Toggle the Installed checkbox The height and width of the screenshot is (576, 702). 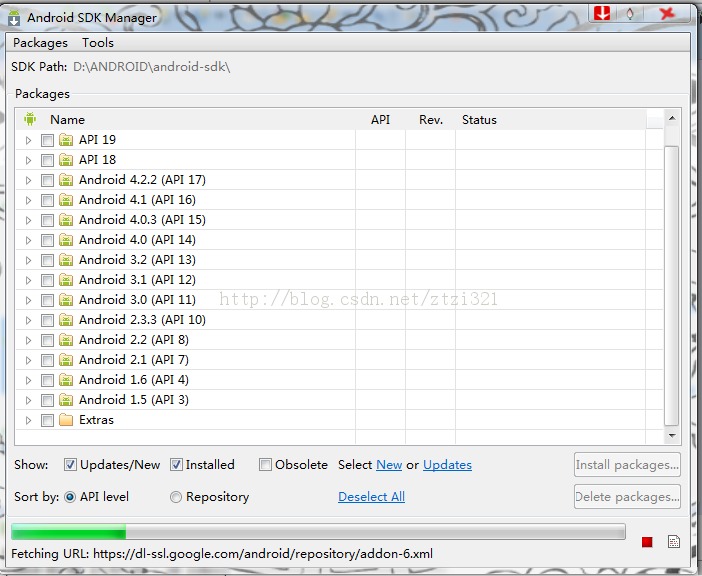pos(176,465)
